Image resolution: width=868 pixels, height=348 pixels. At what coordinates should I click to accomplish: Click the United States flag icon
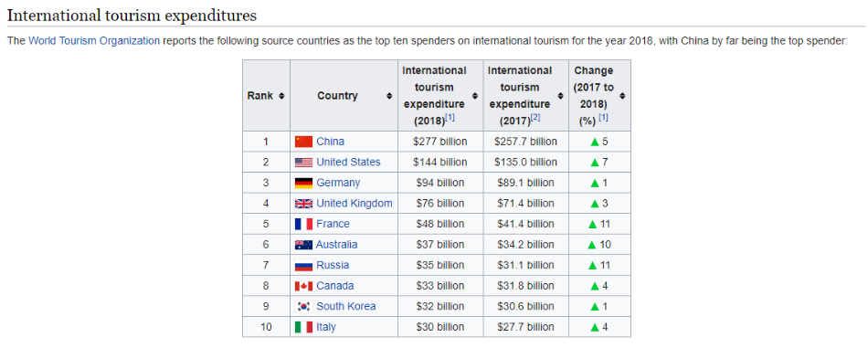pos(303,162)
